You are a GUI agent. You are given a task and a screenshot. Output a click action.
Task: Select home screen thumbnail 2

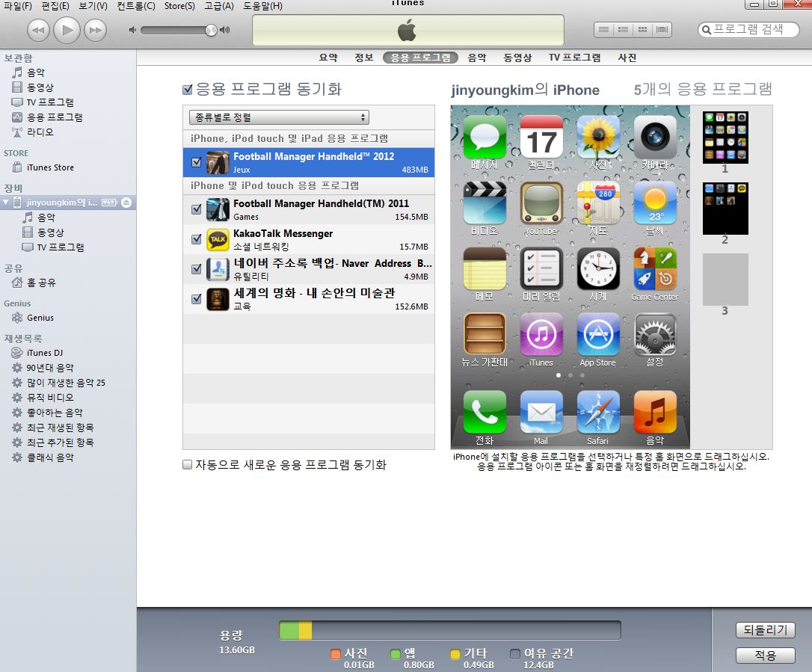pyautogui.click(x=725, y=208)
